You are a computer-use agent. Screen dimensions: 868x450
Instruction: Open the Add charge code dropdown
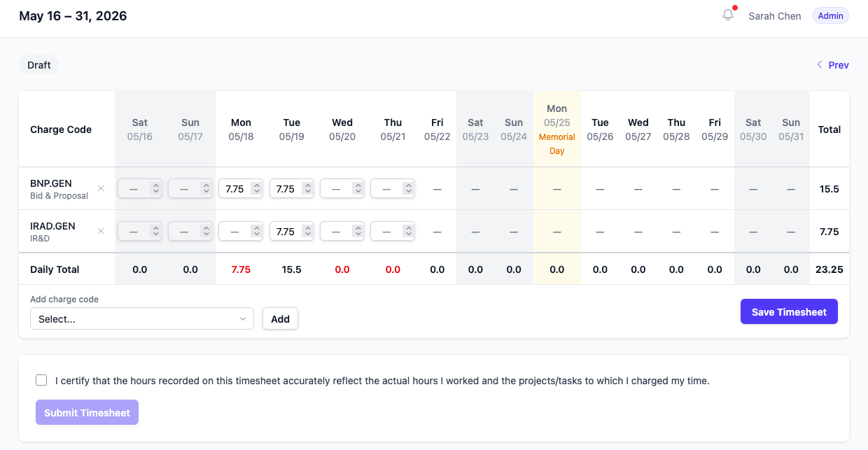[142, 318]
